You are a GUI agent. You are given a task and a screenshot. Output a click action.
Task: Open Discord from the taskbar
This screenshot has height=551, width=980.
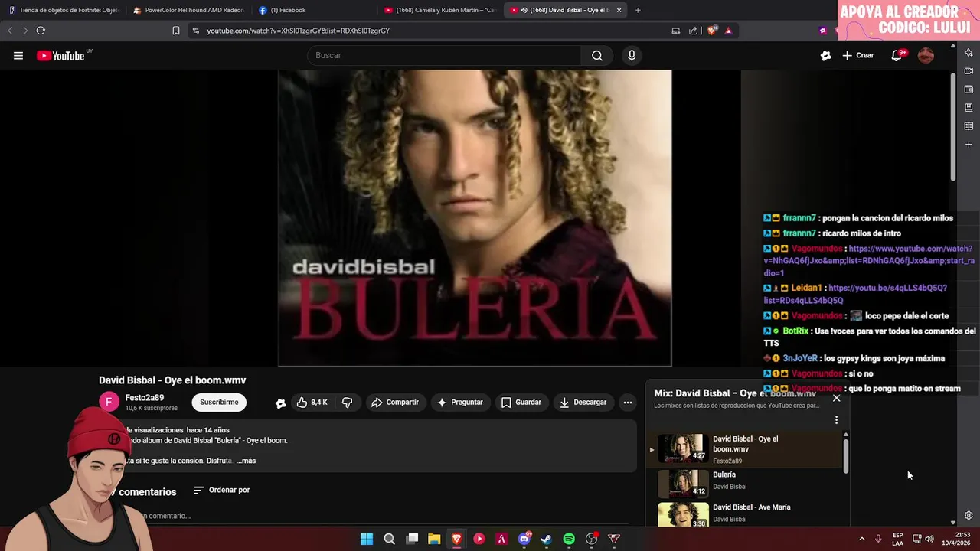pyautogui.click(x=524, y=539)
